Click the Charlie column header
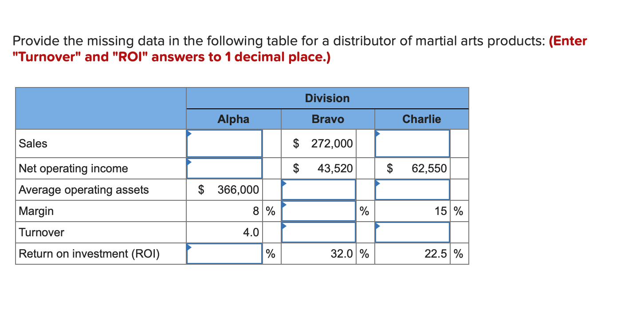Screen dimensions: 644x326 point(421,119)
